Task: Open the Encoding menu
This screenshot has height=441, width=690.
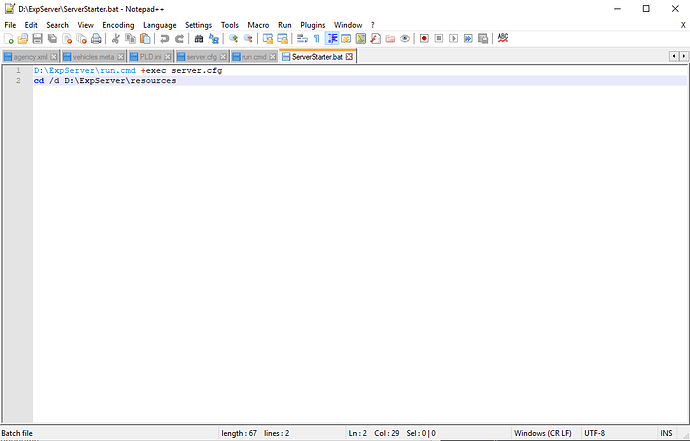Action: 118,25
